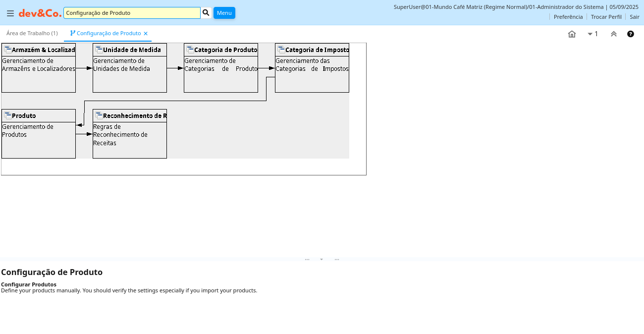Open the Preferência link
644x334 pixels.
568,17
